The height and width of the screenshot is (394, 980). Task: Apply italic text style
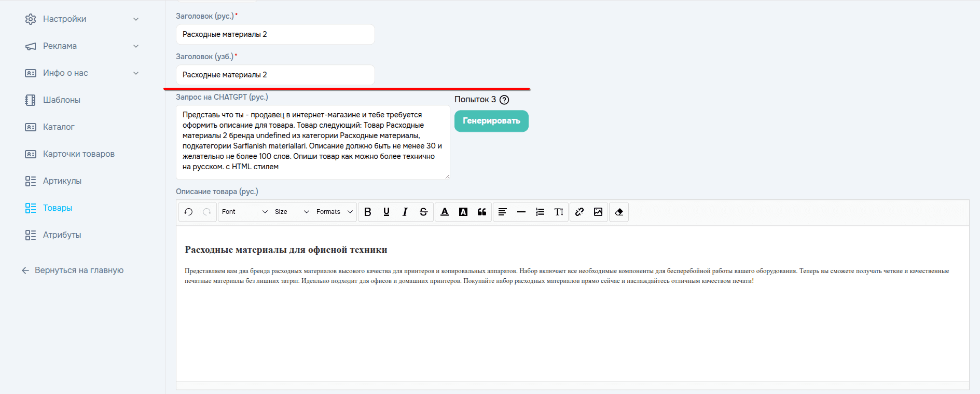click(x=405, y=212)
